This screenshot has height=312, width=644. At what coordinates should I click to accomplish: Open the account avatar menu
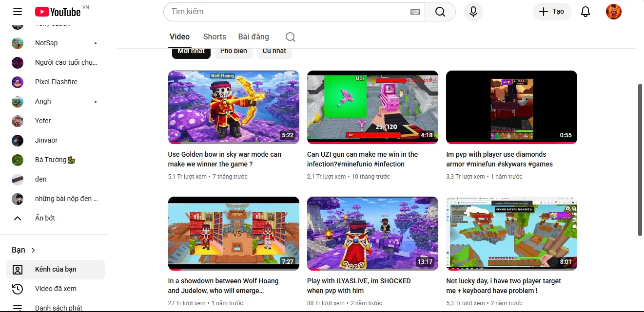click(614, 12)
